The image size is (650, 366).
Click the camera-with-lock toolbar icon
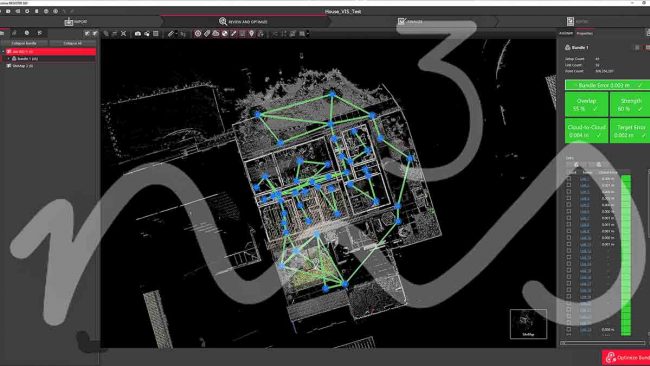click(147, 34)
